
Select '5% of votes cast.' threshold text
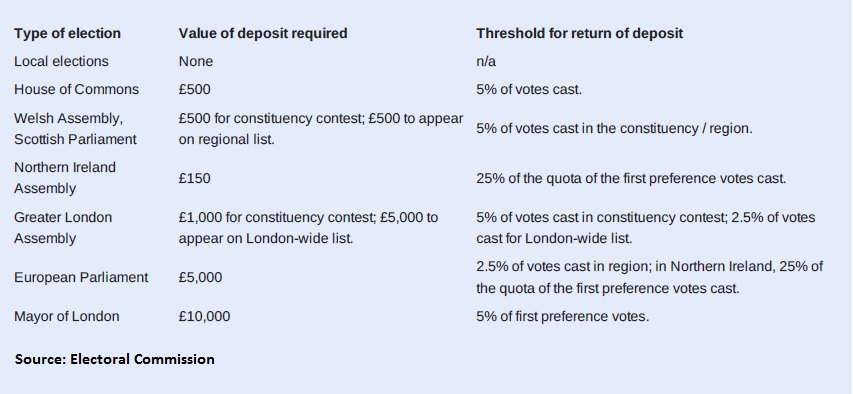point(529,90)
